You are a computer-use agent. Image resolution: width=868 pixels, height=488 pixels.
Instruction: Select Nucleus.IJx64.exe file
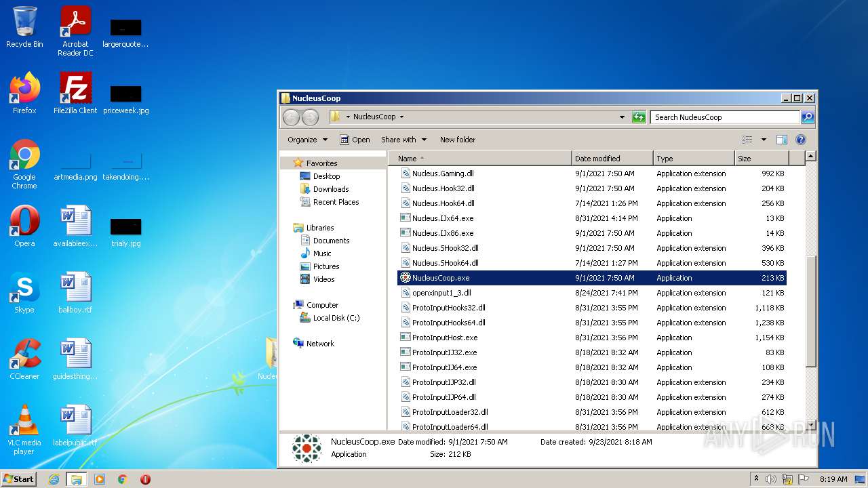click(x=443, y=218)
